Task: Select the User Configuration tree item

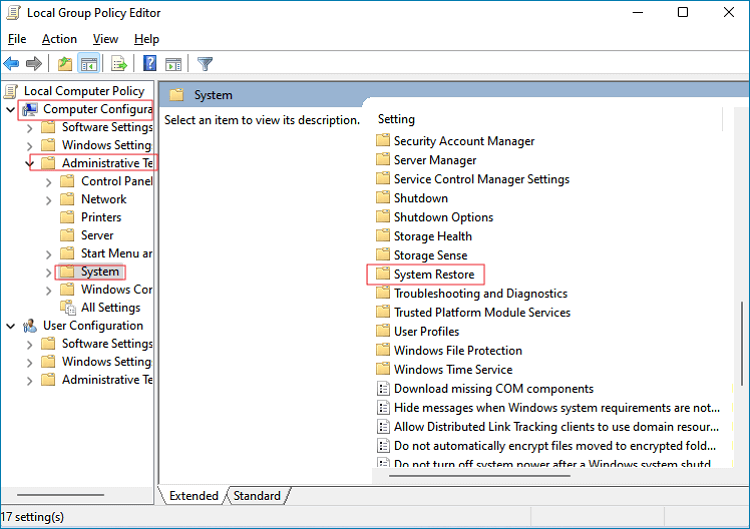Action: [93, 326]
